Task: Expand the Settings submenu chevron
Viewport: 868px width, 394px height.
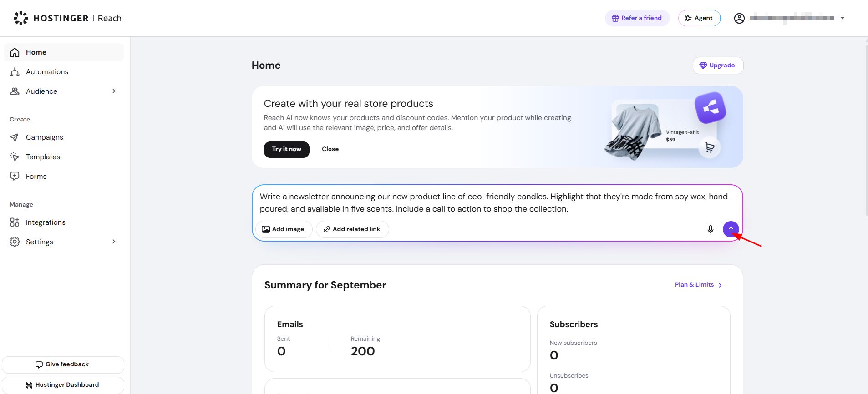Action: pyautogui.click(x=114, y=242)
